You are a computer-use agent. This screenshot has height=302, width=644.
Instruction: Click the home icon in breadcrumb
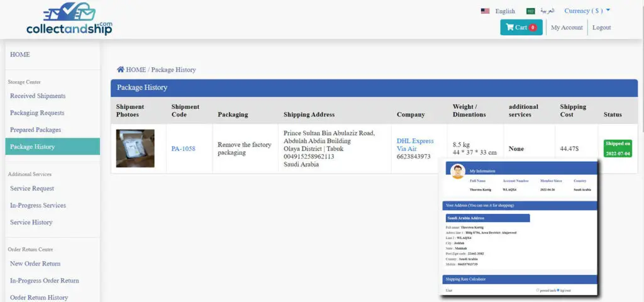[x=120, y=70]
